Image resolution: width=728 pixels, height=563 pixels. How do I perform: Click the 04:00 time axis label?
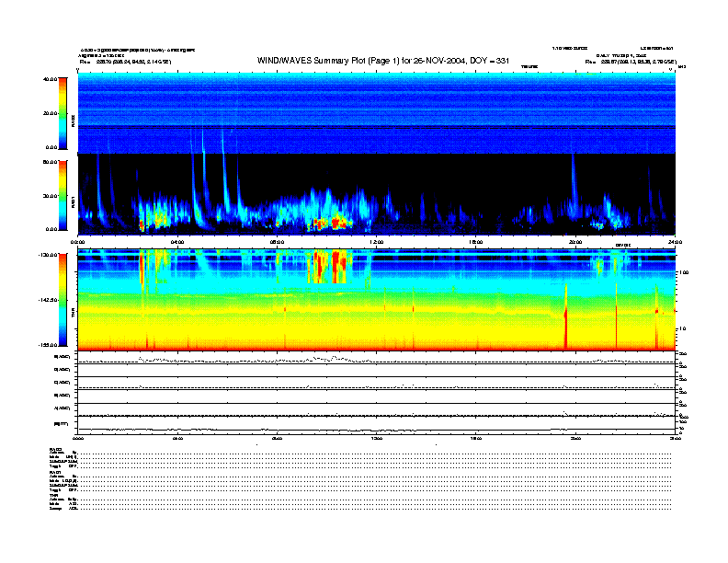click(x=177, y=242)
